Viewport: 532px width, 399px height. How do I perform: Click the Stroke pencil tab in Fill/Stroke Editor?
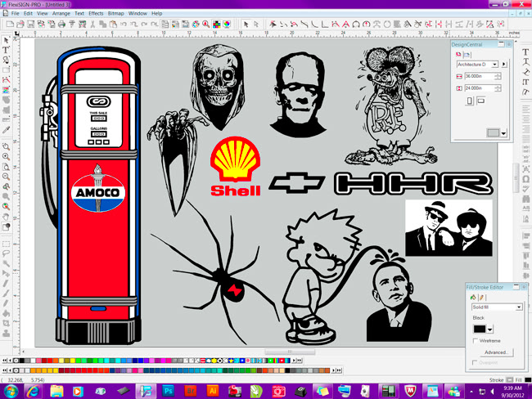coord(481,298)
